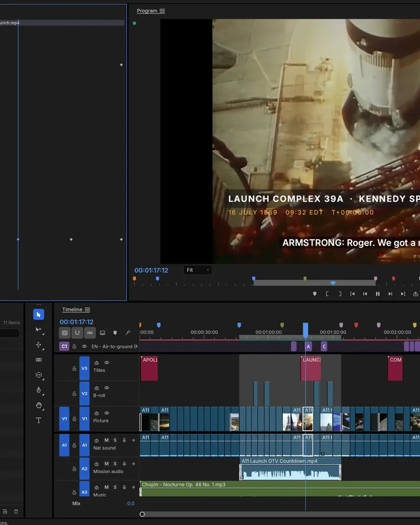The height and width of the screenshot is (525, 420).
Task: Select Chopin Nocturne Op. 48 music clip
Action: (x=280, y=489)
